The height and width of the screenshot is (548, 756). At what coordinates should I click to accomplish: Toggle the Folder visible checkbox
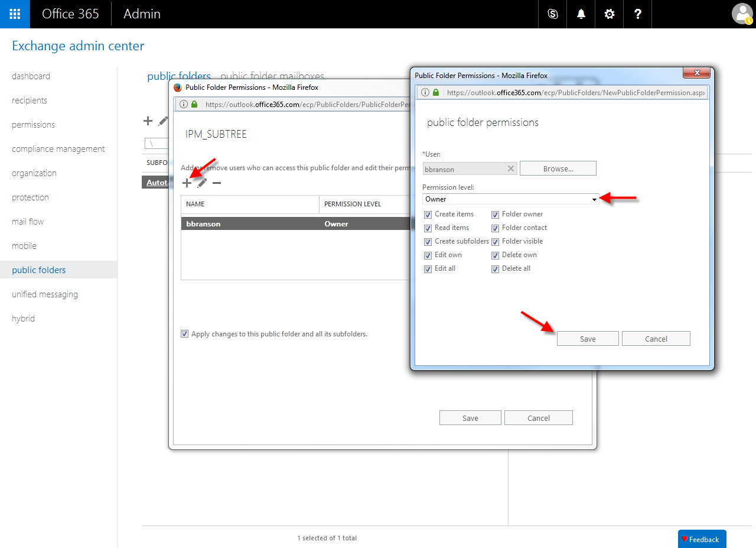(x=496, y=242)
